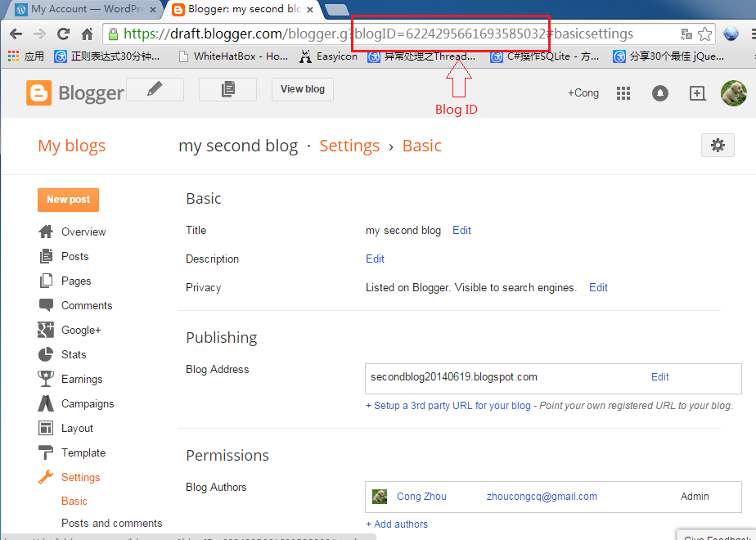Open the posts list icon button

tap(227, 90)
